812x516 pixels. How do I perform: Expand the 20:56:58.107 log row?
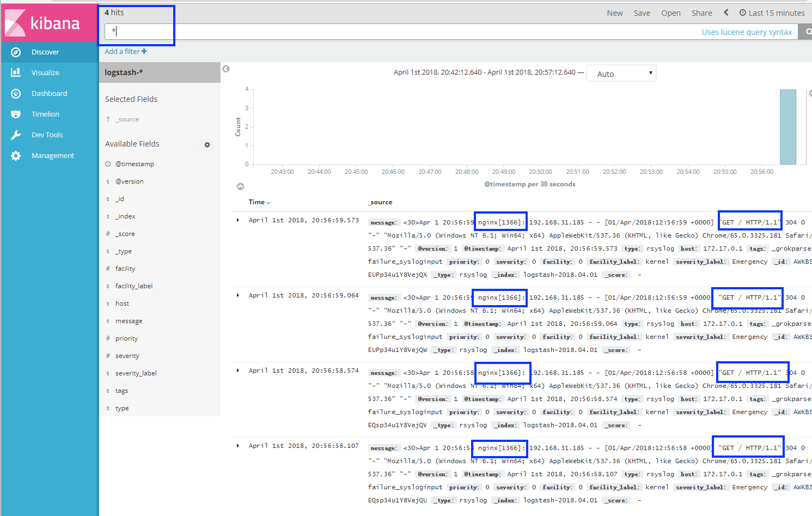tap(238, 446)
